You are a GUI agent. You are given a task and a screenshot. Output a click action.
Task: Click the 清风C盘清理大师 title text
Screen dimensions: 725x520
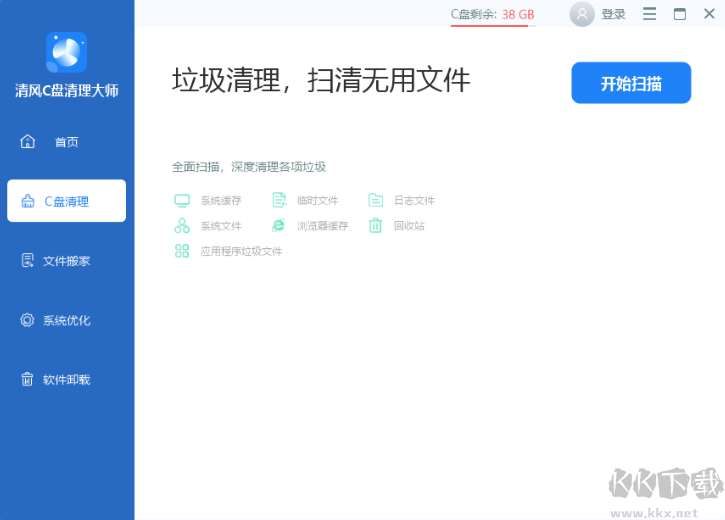click(x=67, y=91)
